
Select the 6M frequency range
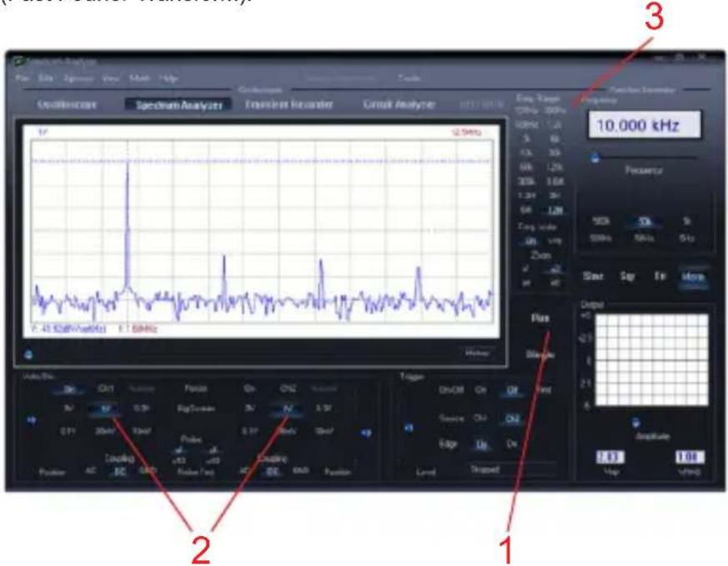click(x=526, y=210)
